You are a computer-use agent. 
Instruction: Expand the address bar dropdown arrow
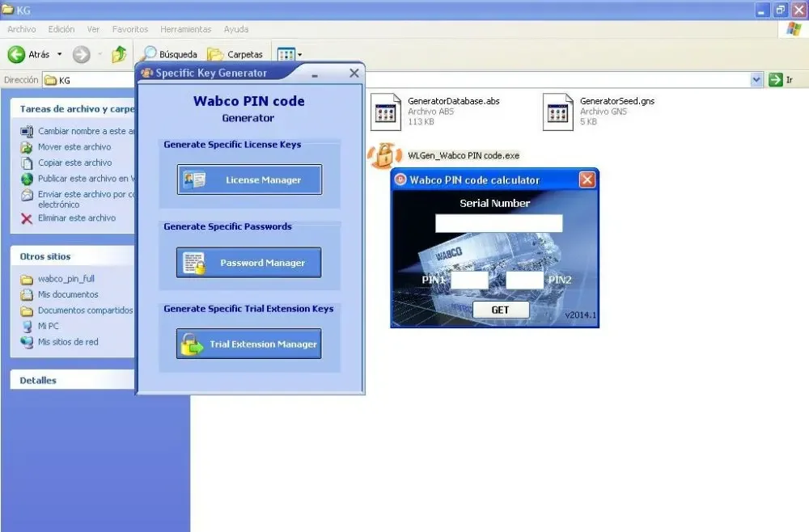click(x=756, y=80)
